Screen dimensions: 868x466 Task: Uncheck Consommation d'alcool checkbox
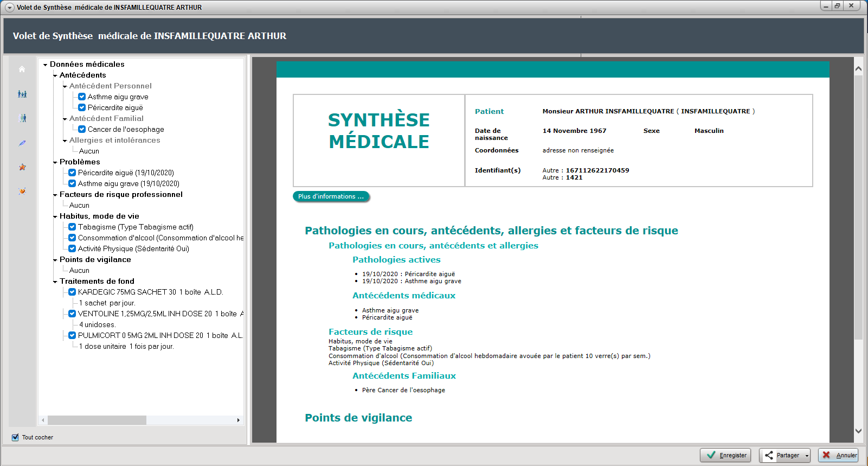coord(72,238)
